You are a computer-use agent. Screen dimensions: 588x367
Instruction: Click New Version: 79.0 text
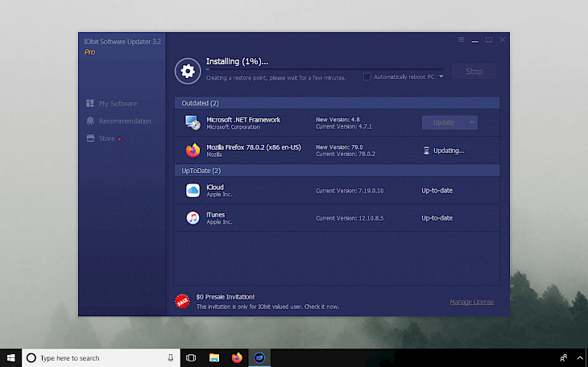[339, 147]
